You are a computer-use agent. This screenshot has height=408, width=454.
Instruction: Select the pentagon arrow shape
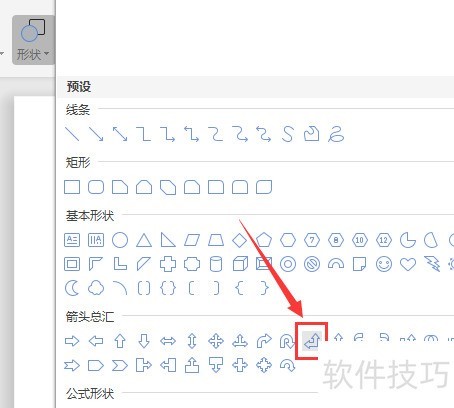96,365
